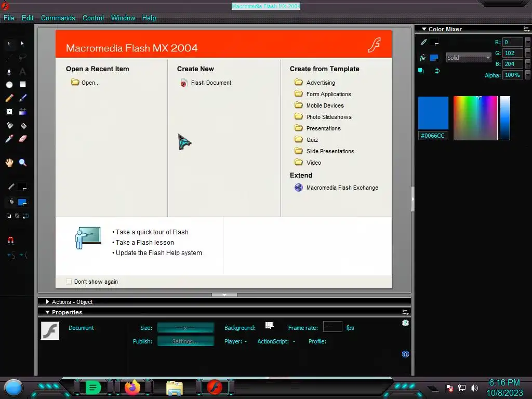Viewport: 532px width, 399px height.
Task: Click the toolbar No Color icon
Action: tap(17, 216)
